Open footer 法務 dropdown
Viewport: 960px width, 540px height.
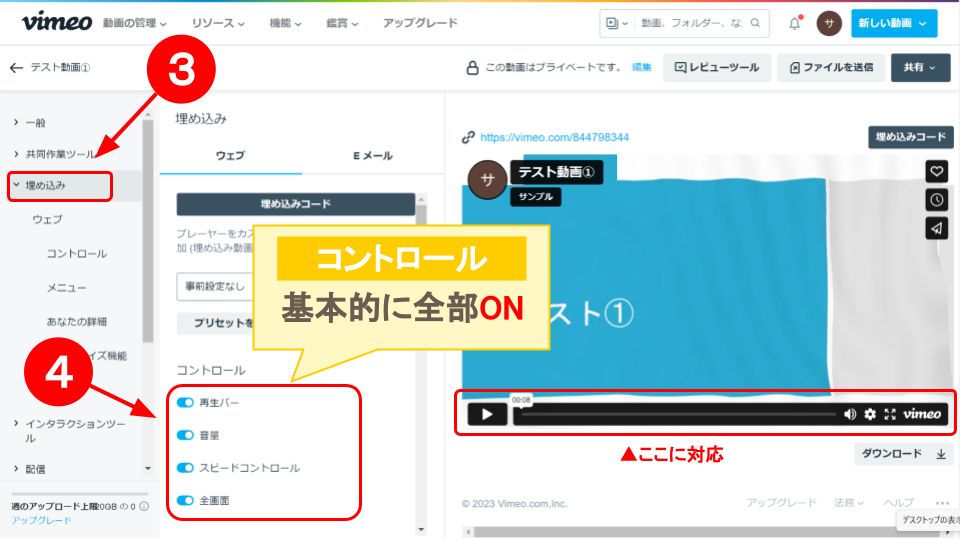(x=849, y=503)
